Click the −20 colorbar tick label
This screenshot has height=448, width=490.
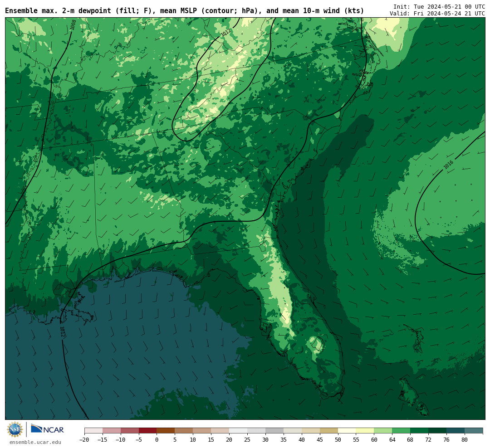click(84, 439)
